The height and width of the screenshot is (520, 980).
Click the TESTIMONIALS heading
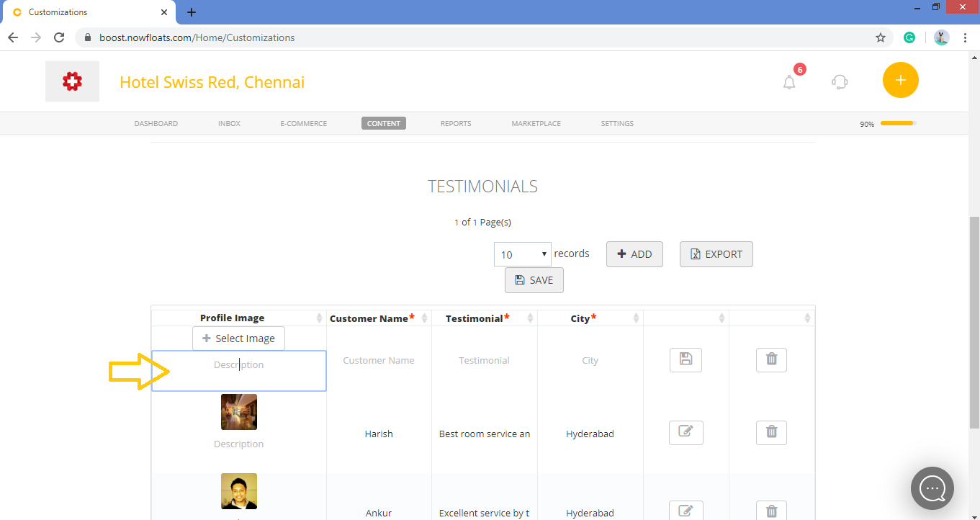pyautogui.click(x=482, y=186)
